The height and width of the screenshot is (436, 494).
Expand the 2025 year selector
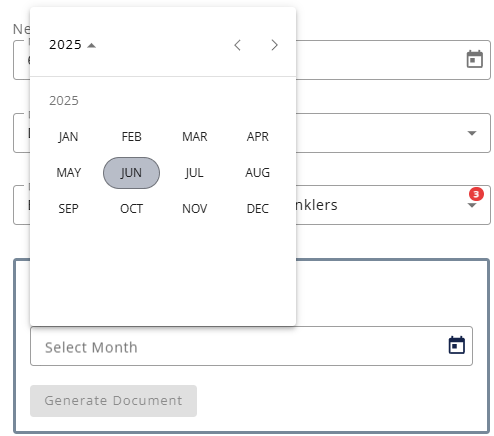72,45
